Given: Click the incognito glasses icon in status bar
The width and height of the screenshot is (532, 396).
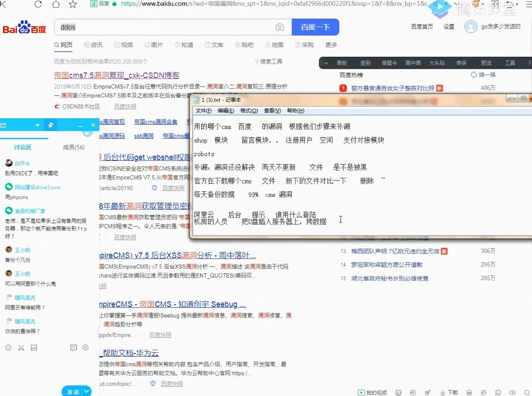Looking at the screenshot, I should pos(469,393).
